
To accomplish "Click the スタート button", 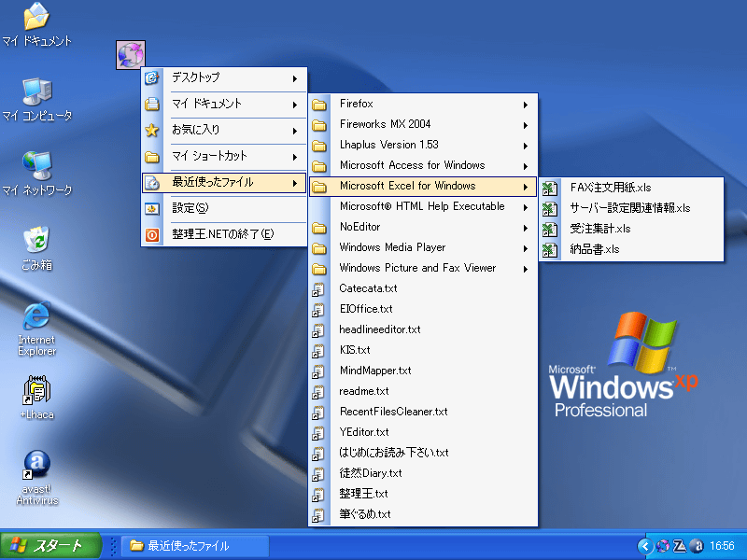I will click(x=50, y=546).
